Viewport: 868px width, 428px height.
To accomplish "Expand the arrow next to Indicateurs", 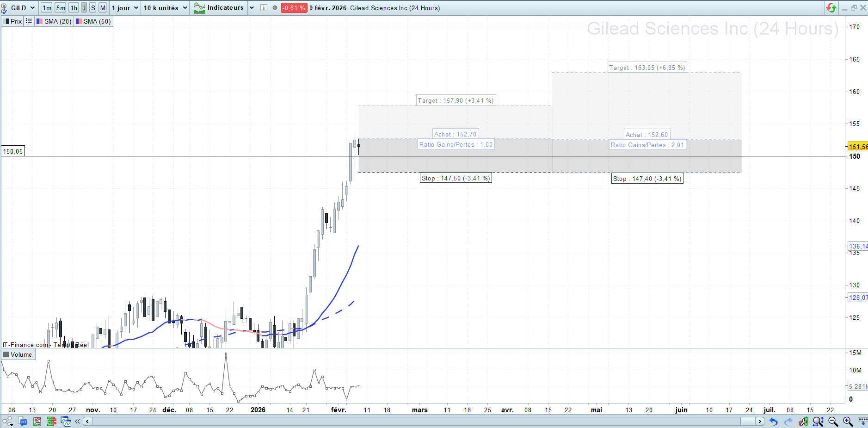I will click(252, 8).
